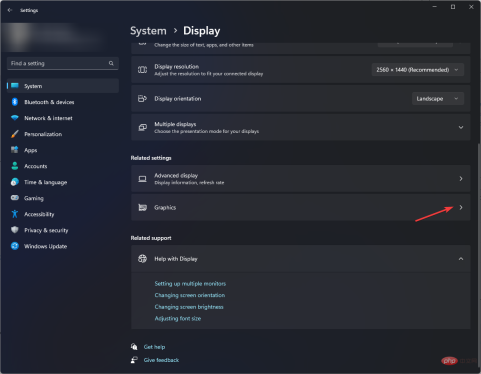Go back using the Settings back arrow
The width and height of the screenshot is (481, 374).
click(10, 10)
